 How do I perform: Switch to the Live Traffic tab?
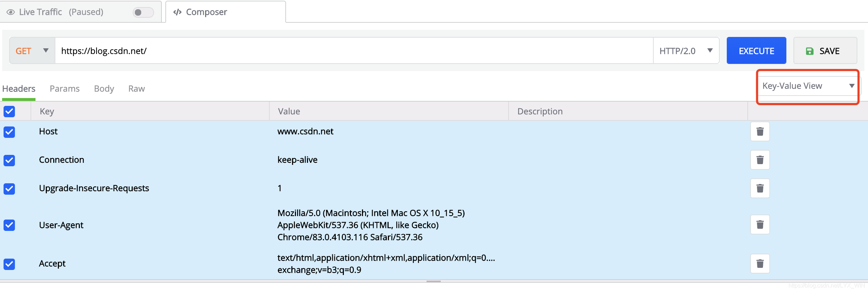tap(81, 12)
